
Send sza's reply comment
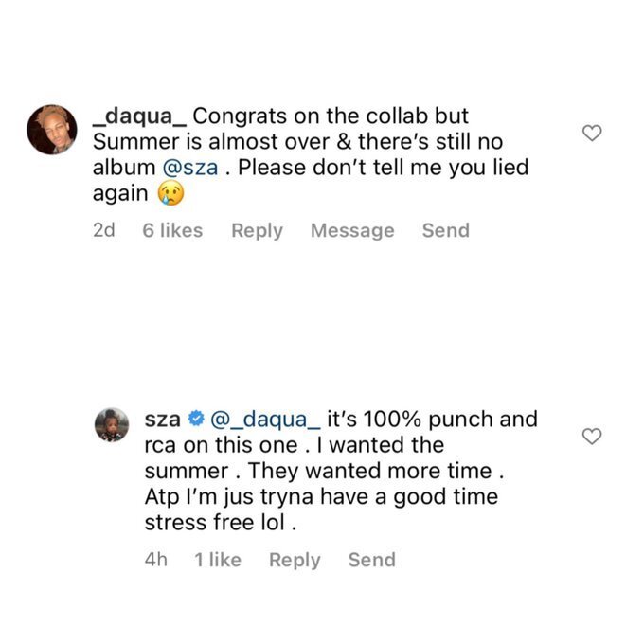click(371, 560)
